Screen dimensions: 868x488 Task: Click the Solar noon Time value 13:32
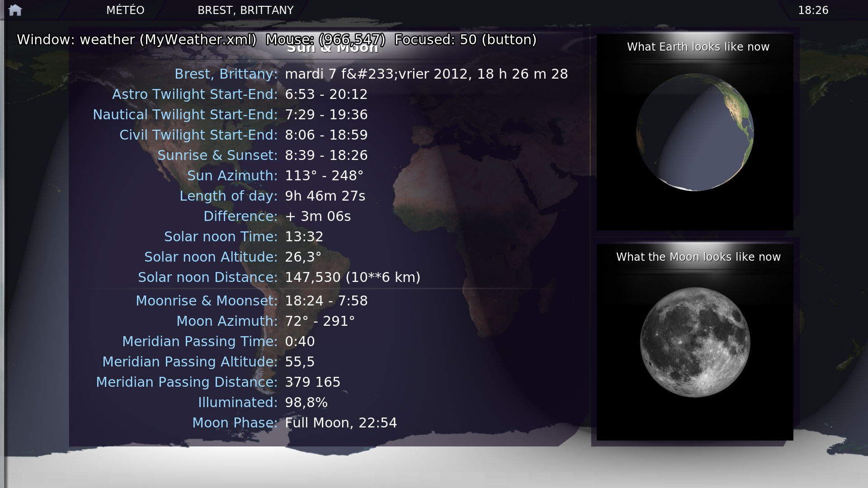click(304, 237)
